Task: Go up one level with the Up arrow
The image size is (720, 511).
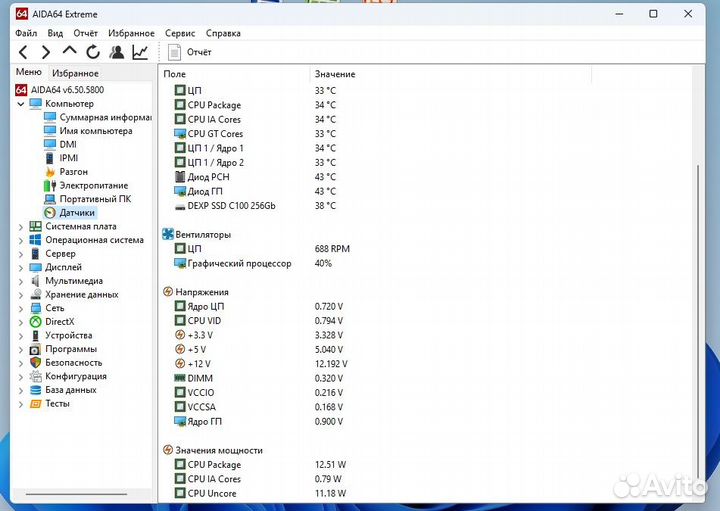Action: coord(69,51)
